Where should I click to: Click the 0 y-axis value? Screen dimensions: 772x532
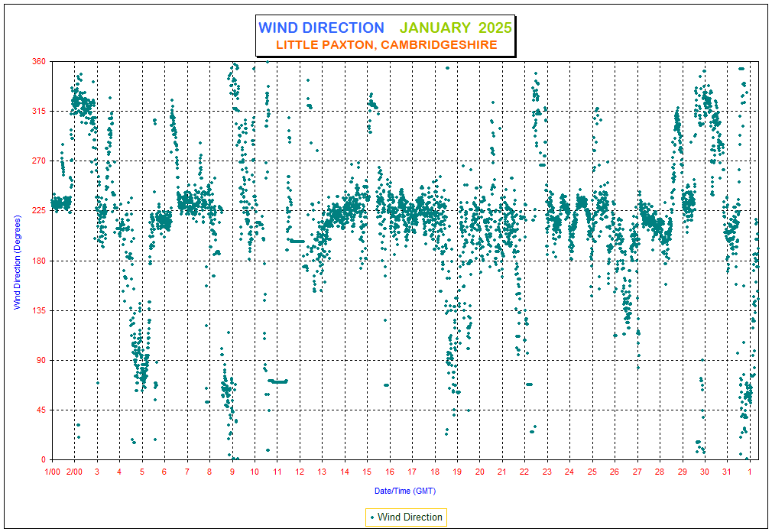point(44,459)
